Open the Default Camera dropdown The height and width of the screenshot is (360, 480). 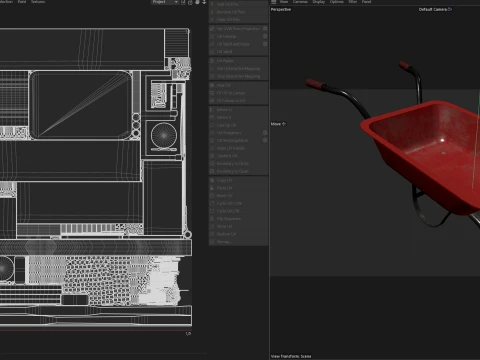(435, 9)
